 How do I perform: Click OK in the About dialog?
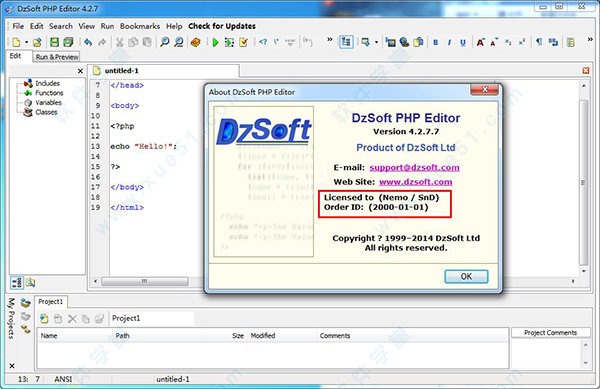coord(466,277)
